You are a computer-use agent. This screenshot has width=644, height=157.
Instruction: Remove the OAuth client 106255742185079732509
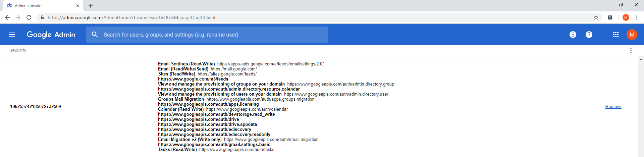click(x=613, y=107)
